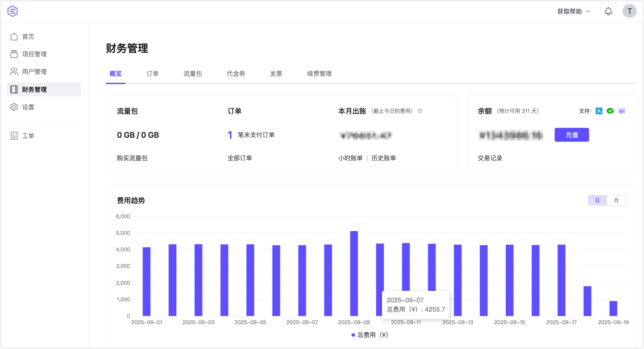644x349 pixels.
Task: Open the 工单 work-order icon
Action: click(x=14, y=135)
